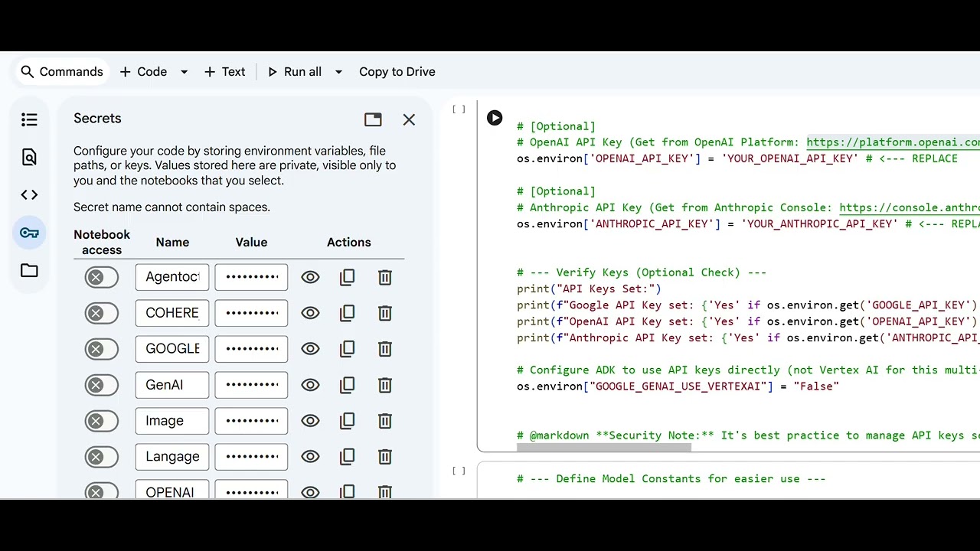Copy the Langage secret value

tap(347, 457)
